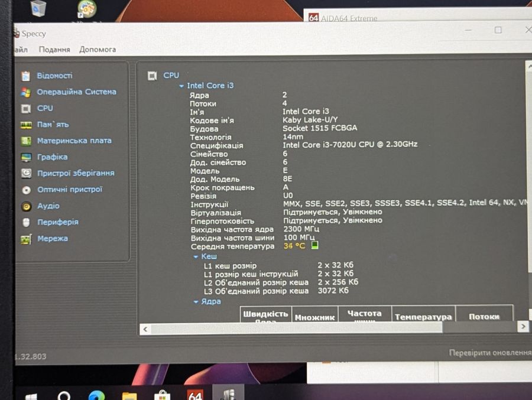Click the vertical scrollbar in the CPU panel
The height and width of the screenshot is (400, 532).
pos(529,170)
